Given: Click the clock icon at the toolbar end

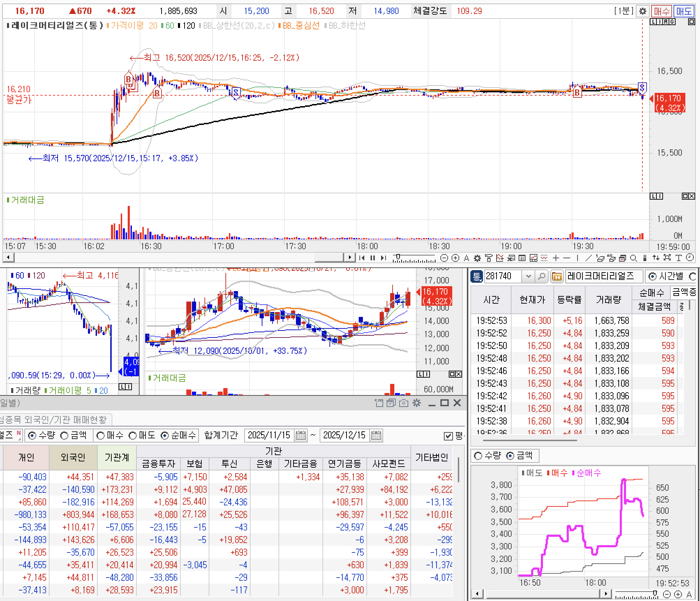Looking at the screenshot, I should (x=690, y=258).
